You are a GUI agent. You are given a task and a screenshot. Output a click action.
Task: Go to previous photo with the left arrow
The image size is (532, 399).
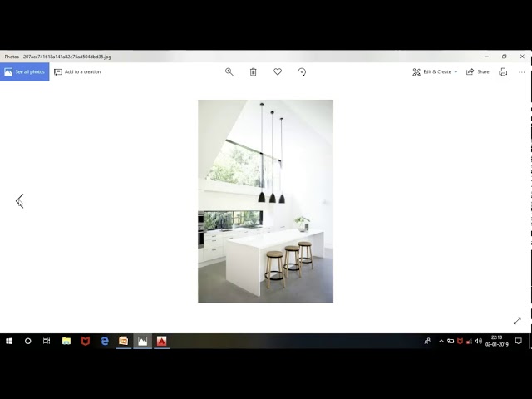coord(20,201)
